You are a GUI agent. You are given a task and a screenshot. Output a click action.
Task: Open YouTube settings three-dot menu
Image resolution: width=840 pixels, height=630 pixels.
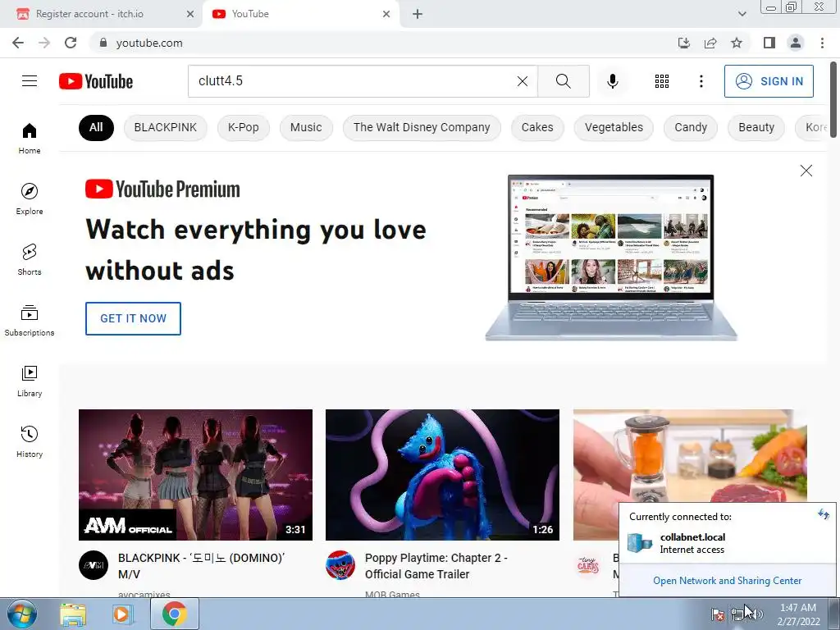(x=701, y=81)
